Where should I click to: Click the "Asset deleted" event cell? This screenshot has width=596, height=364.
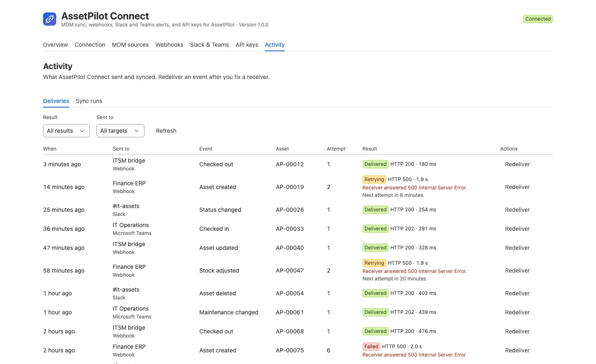tap(218, 293)
